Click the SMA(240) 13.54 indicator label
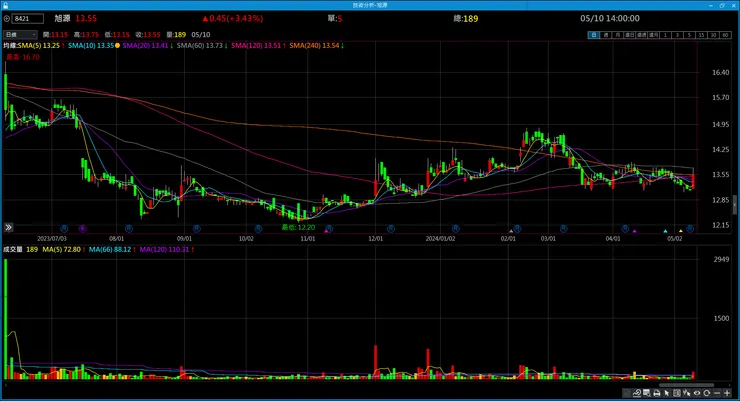The height and width of the screenshot is (401, 740). coord(314,45)
